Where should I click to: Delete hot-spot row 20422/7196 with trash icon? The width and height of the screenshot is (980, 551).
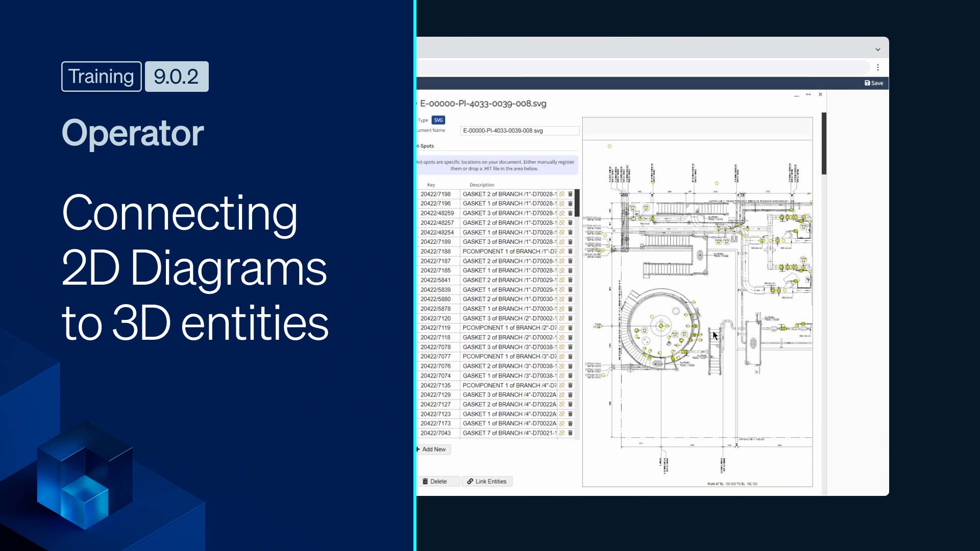570,204
